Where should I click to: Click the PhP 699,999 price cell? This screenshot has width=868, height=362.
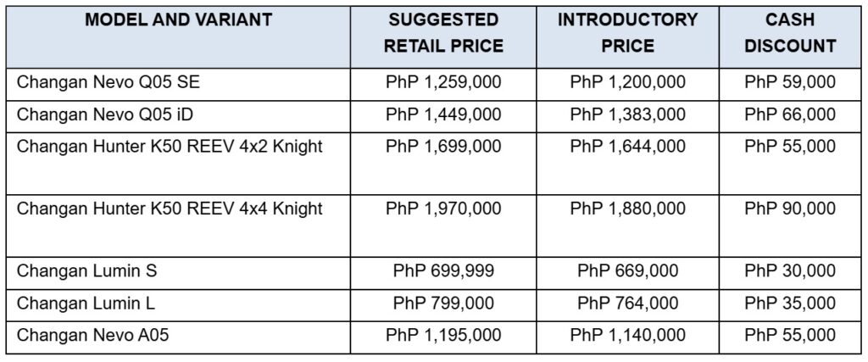click(443, 273)
